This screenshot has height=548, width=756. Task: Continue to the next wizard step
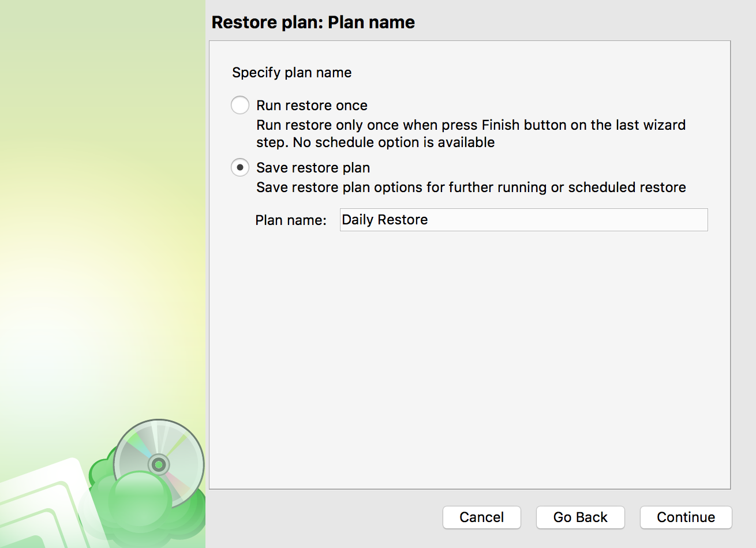tap(686, 517)
